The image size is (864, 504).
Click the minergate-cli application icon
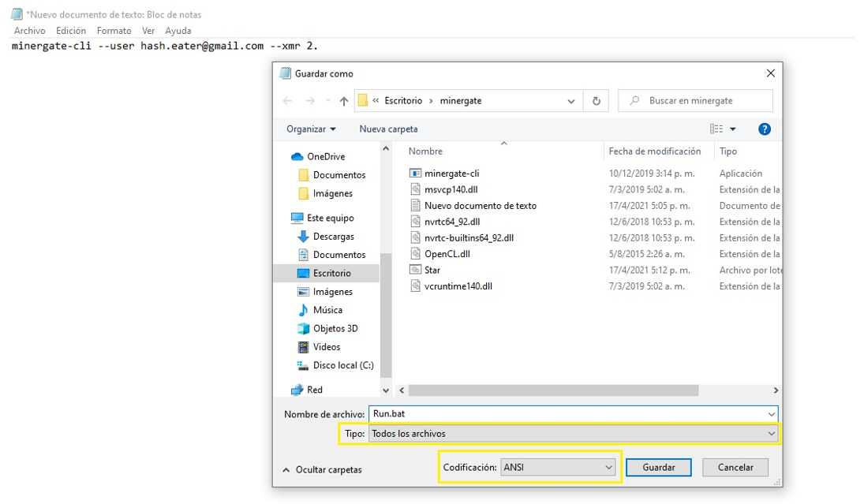pos(416,174)
